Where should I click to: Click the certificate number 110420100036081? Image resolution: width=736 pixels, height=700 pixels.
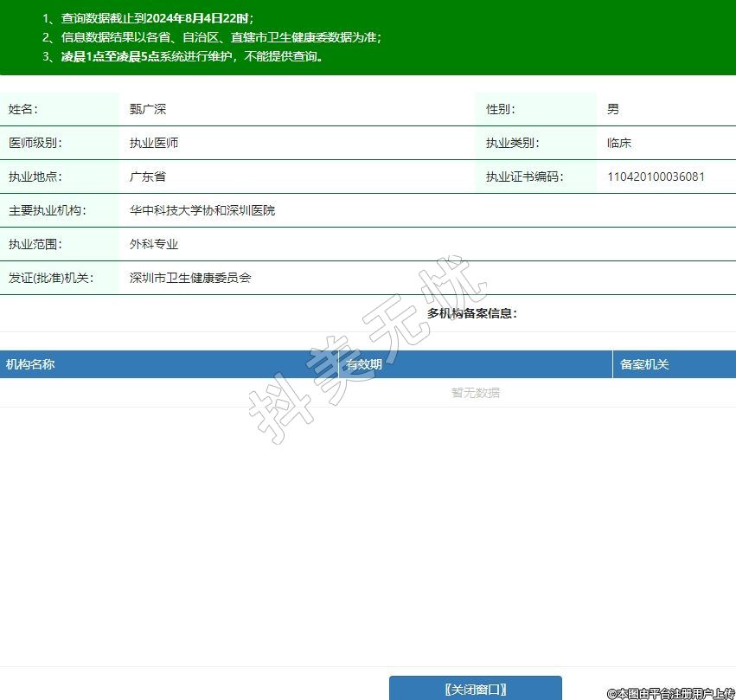(656, 177)
